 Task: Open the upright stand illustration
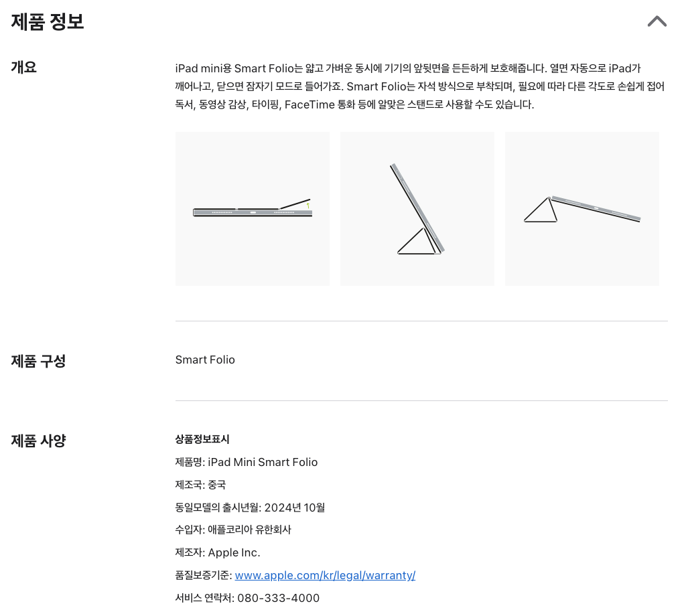417,209
